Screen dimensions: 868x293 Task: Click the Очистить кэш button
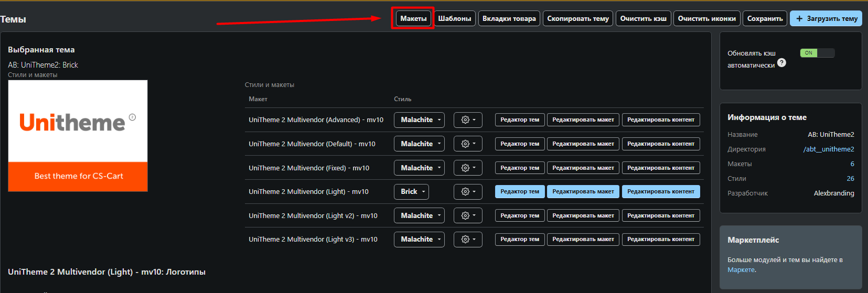coord(643,19)
